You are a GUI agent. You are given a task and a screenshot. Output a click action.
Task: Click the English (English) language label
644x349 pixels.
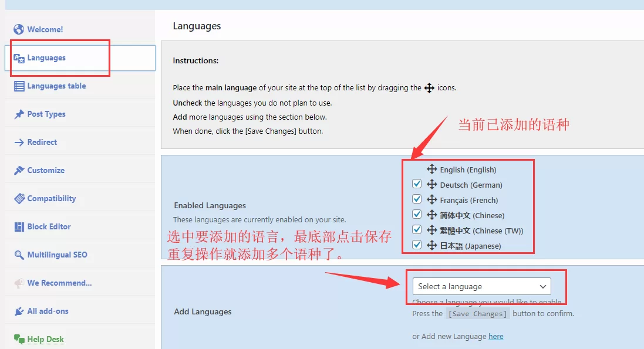(468, 170)
